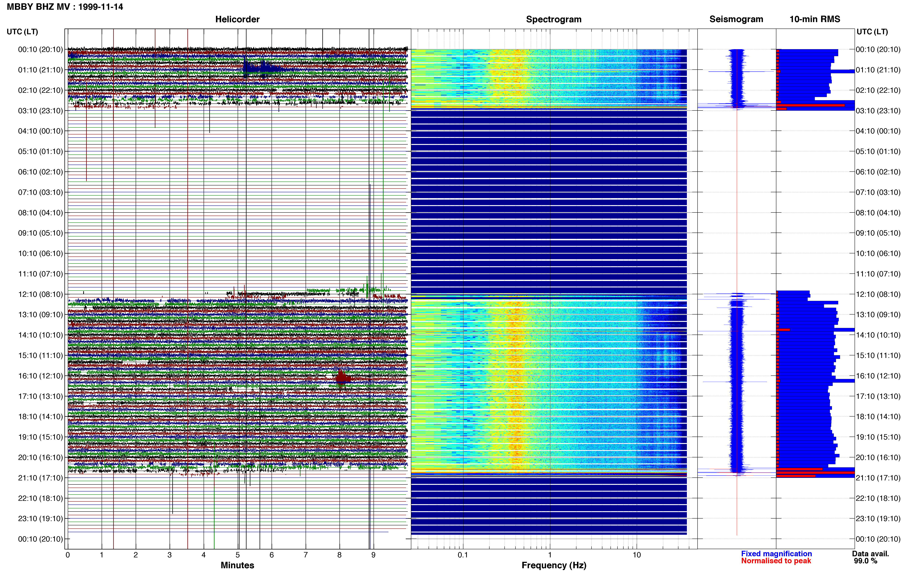Click the 'UTC (LT)' label beside the Helicorder
924x578 pixels.
tap(22, 32)
